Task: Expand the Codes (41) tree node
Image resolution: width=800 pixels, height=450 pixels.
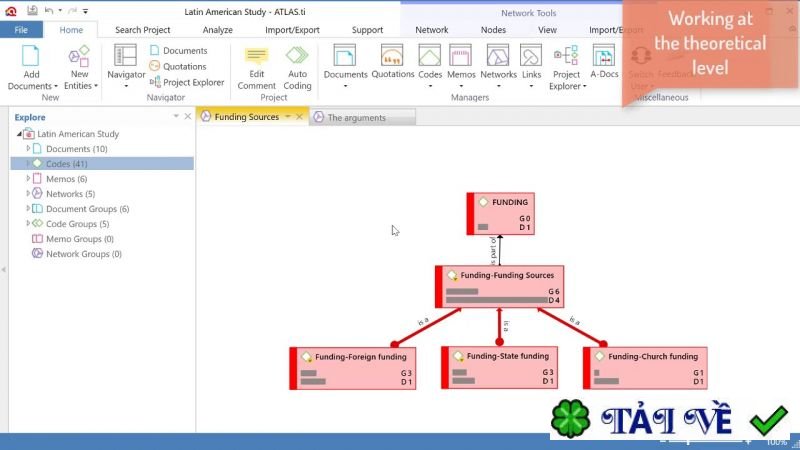Action: 28,163
